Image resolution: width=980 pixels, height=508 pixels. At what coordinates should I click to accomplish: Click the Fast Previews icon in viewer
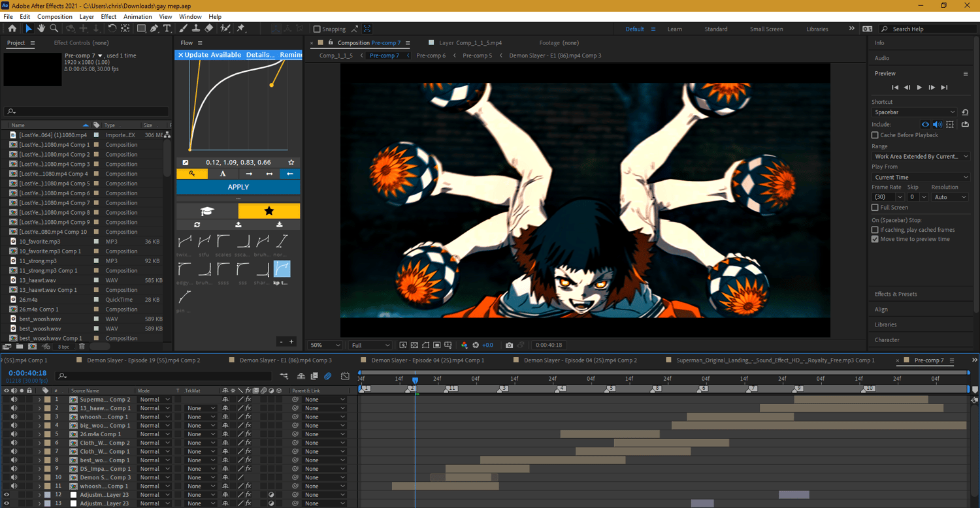[x=403, y=345]
